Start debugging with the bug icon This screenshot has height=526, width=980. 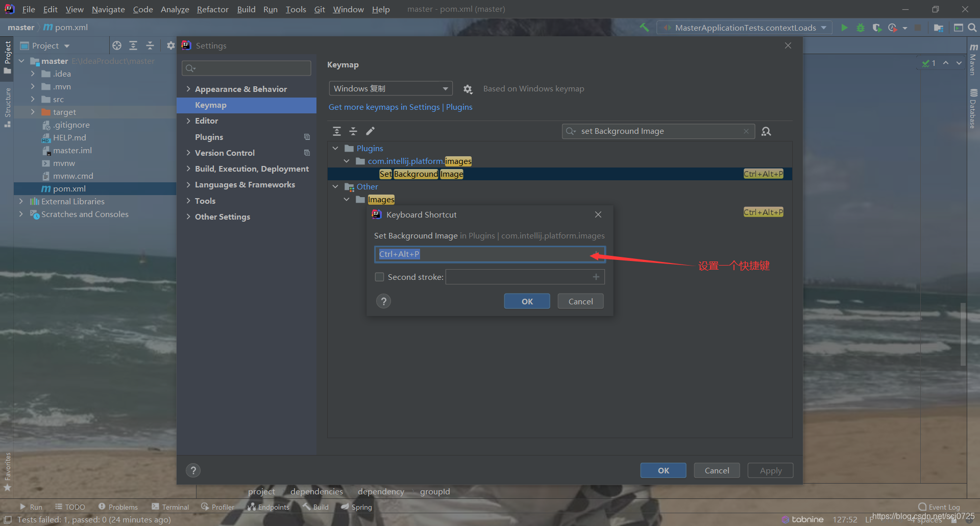pos(861,28)
